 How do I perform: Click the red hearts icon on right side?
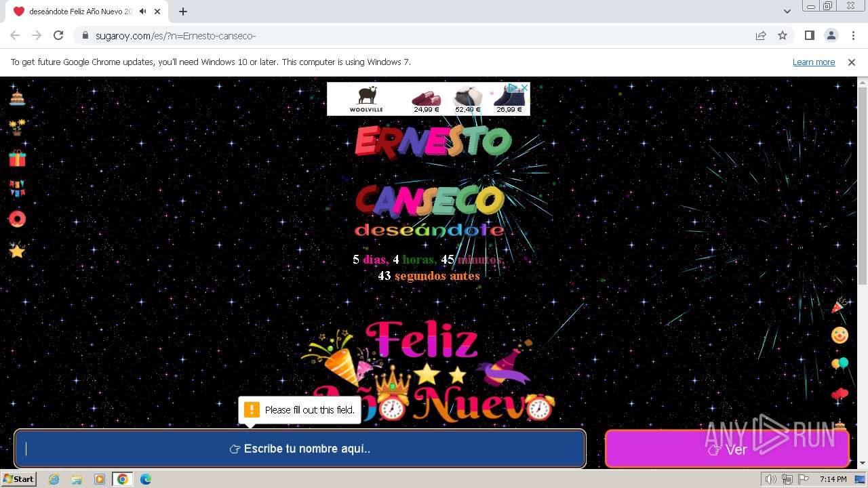point(840,394)
